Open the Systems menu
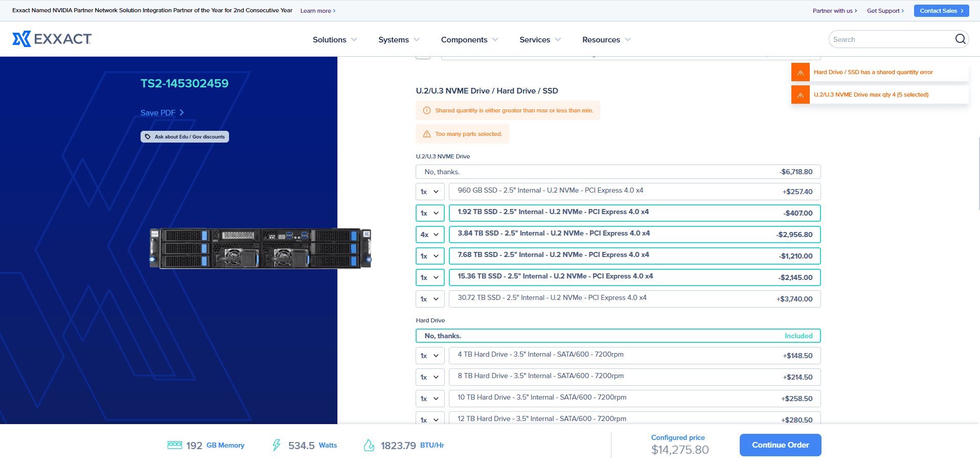This screenshot has height=466, width=980. coord(399,39)
